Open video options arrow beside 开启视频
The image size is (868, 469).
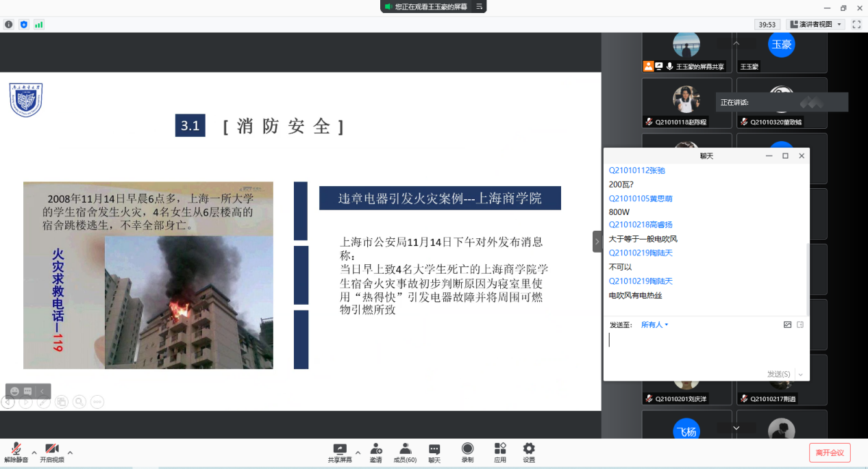[x=70, y=453]
